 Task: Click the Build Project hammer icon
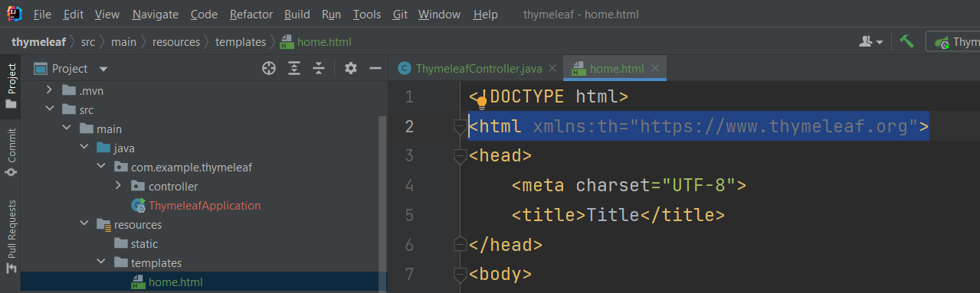(906, 41)
